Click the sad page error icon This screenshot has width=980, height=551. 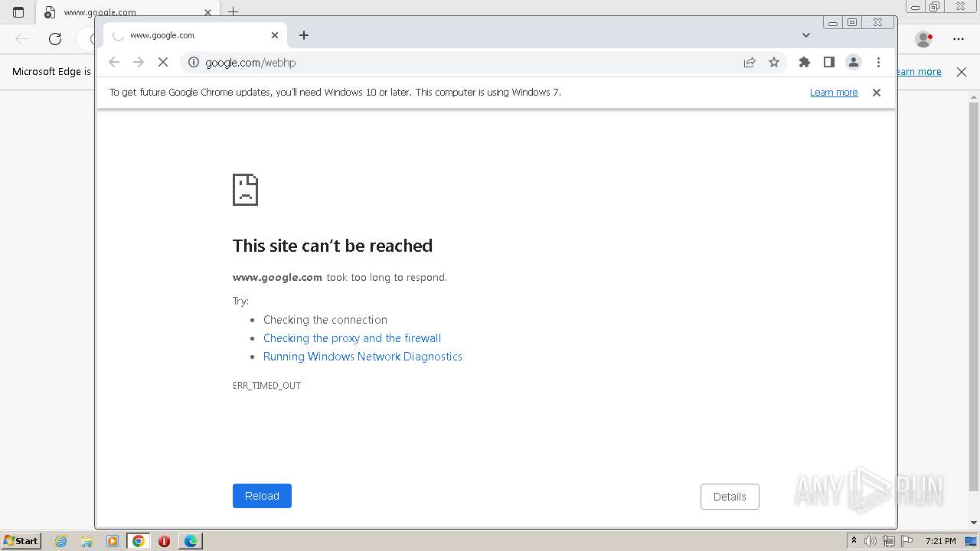tap(245, 190)
